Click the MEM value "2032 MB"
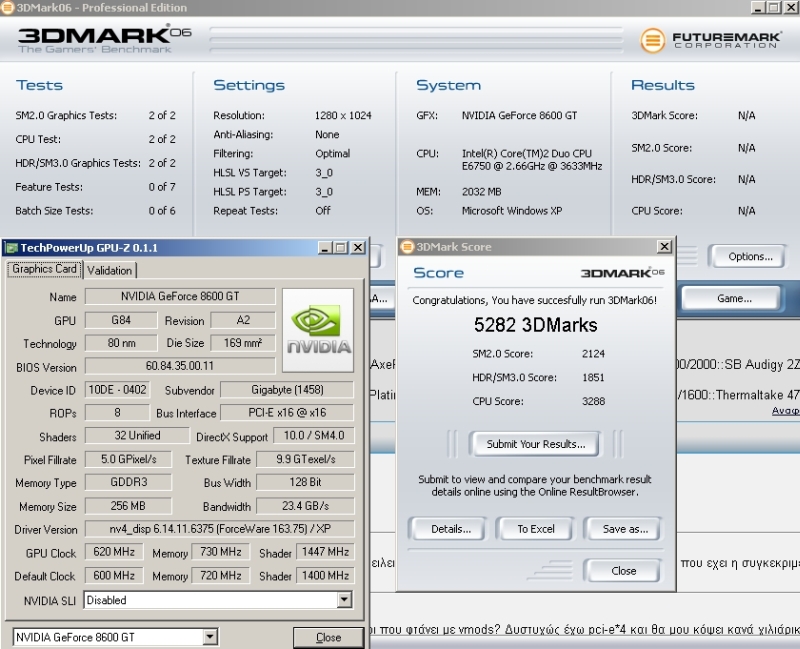Viewport: 800px width, 649px height. point(482,192)
